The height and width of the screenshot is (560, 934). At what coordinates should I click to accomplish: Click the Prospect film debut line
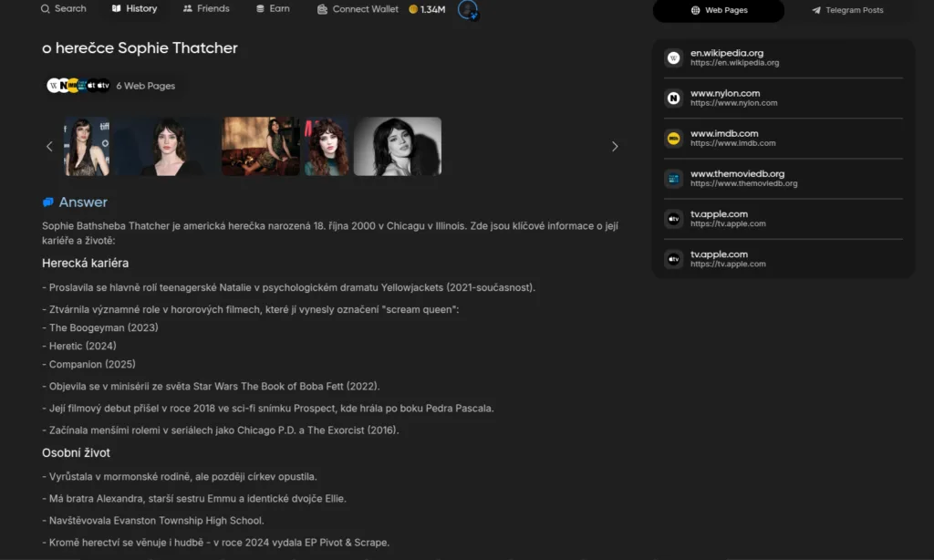coord(268,408)
